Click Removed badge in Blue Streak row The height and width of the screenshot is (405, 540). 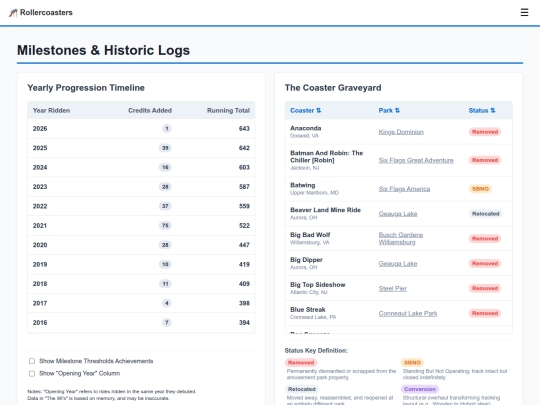(x=485, y=313)
